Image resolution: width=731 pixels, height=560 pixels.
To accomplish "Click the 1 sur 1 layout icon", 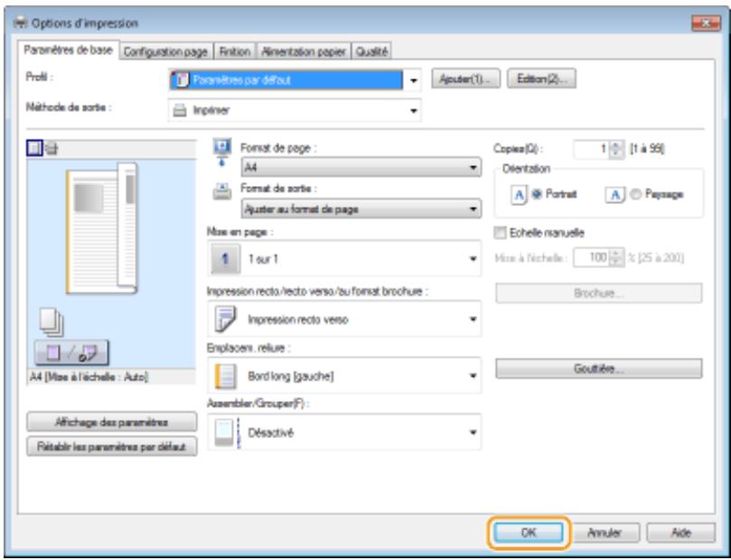I will (226, 259).
